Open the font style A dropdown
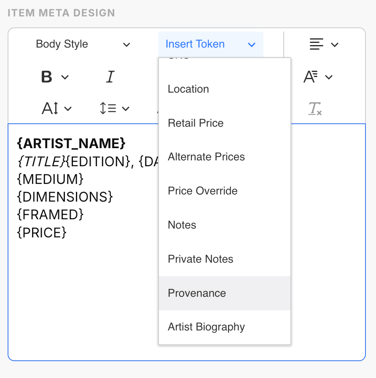The height and width of the screenshot is (378, 376). tap(318, 77)
